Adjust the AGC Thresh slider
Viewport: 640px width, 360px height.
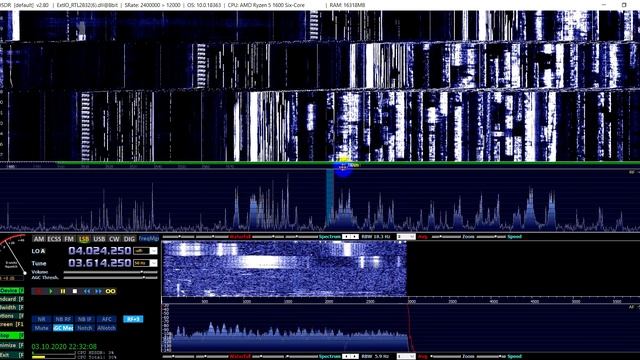pos(110,278)
